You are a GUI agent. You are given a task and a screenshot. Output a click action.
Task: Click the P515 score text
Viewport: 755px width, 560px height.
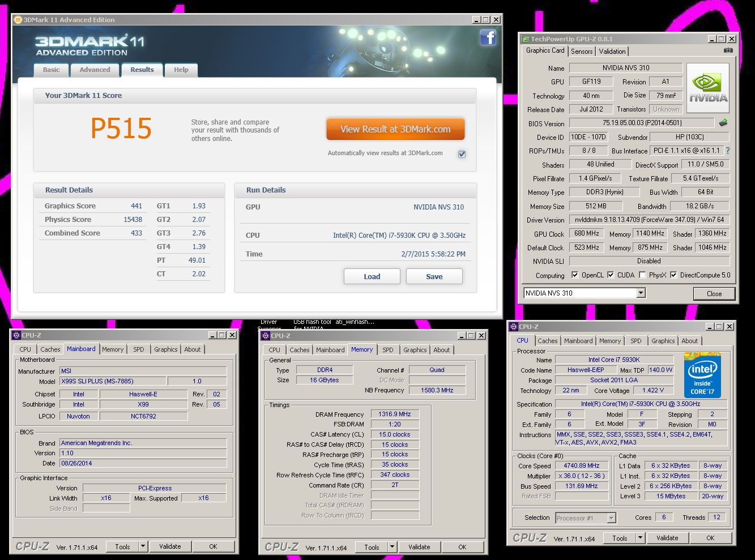tap(121, 129)
